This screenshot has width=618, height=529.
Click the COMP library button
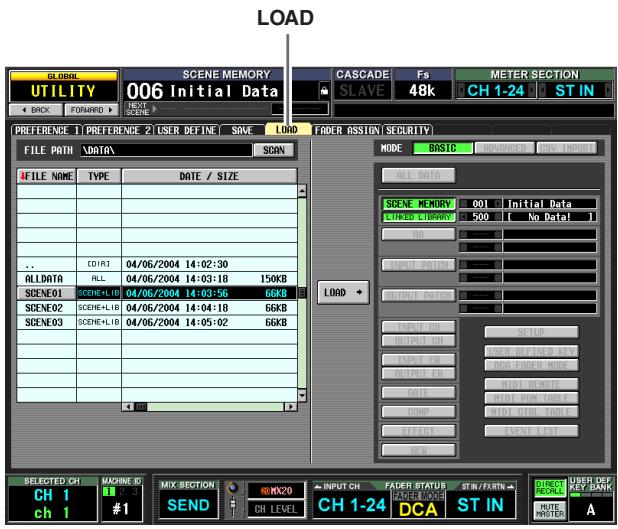(418, 412)
